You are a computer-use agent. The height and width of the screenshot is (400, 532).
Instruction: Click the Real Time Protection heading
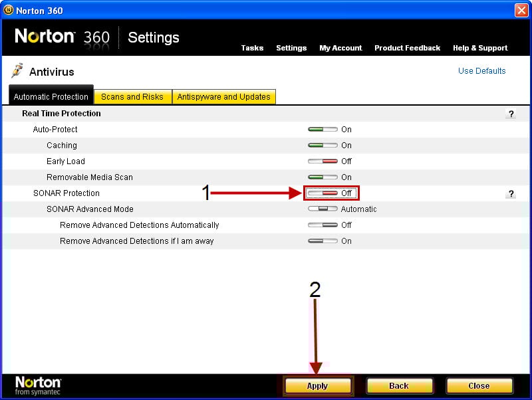(61, 113)
